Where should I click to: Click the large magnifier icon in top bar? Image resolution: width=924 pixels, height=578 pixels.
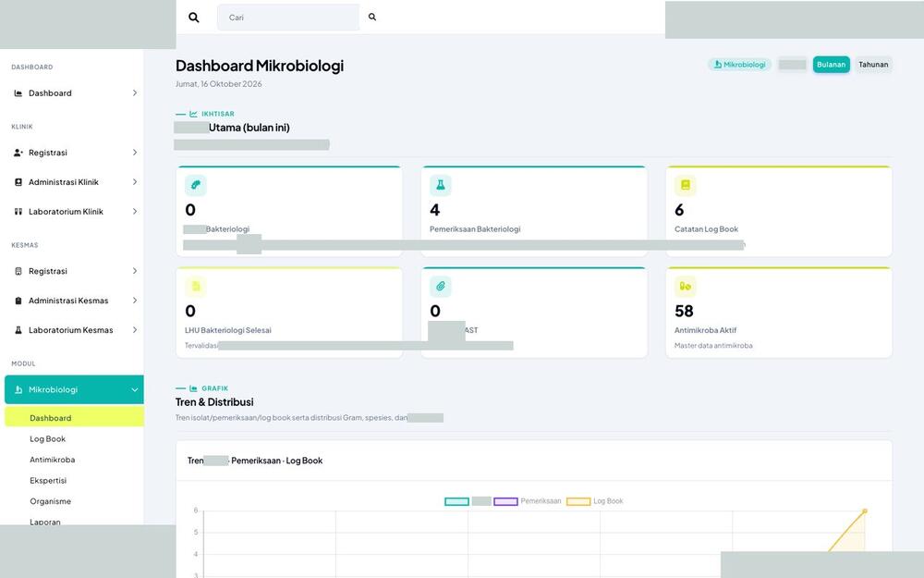click(x=194, y=18)
